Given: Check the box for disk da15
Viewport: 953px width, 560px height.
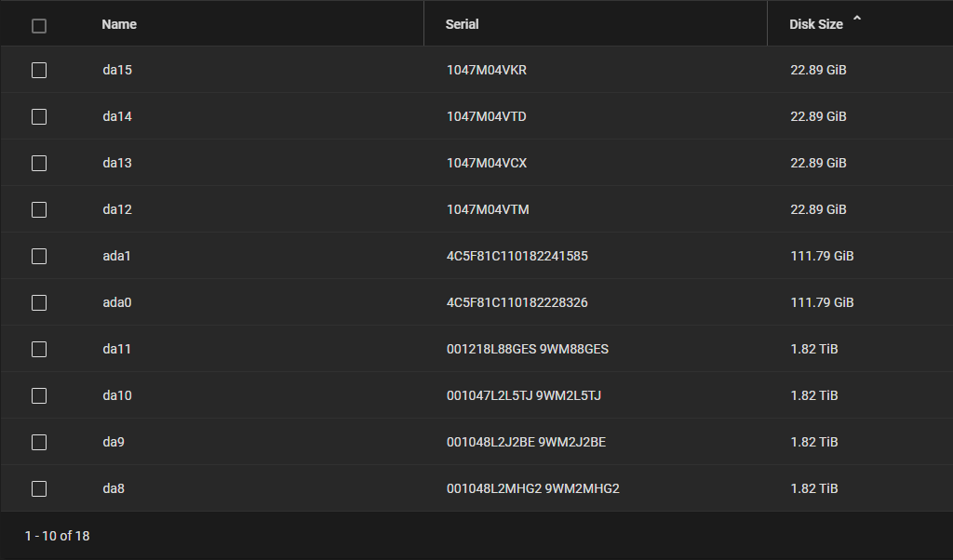Looking at the screenshot, I should 39,71.
